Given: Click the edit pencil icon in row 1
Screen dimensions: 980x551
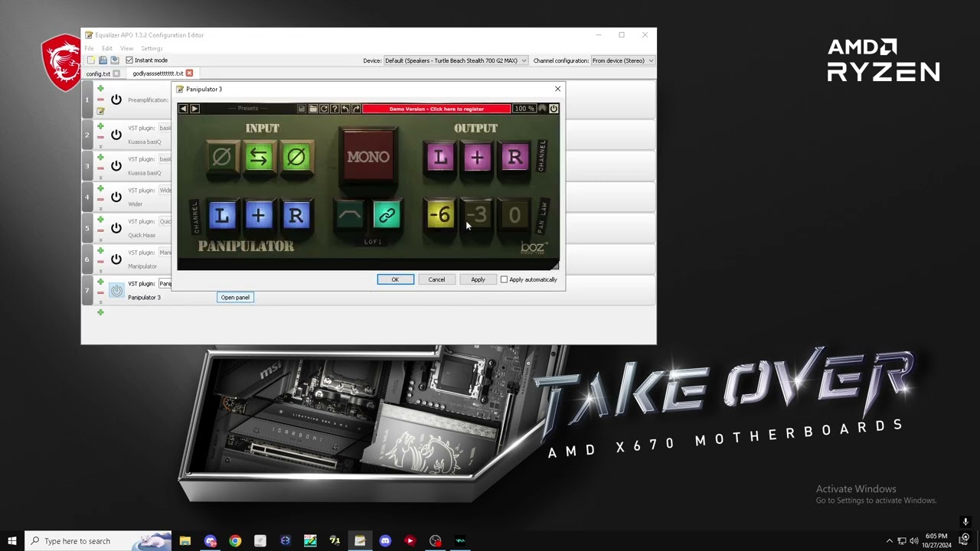Looking at the screenshot, I should [x=100, y=111].
